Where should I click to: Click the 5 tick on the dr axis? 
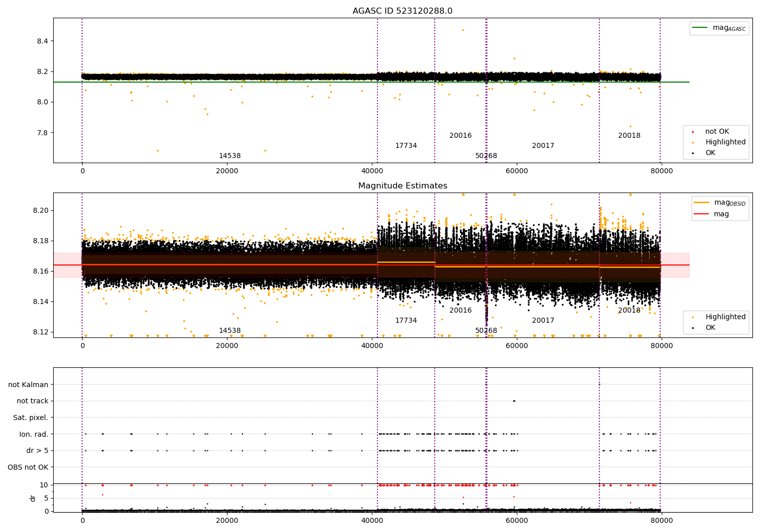[46, 498]
